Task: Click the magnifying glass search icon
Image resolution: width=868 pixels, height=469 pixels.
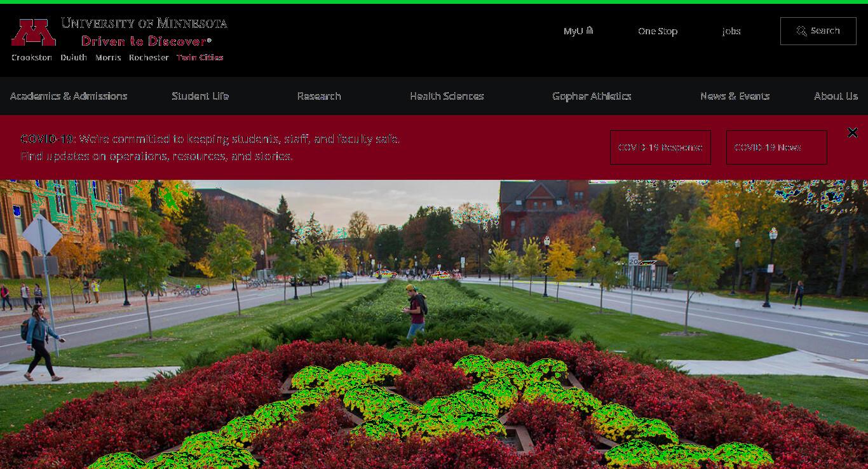Action: [802, 31]
